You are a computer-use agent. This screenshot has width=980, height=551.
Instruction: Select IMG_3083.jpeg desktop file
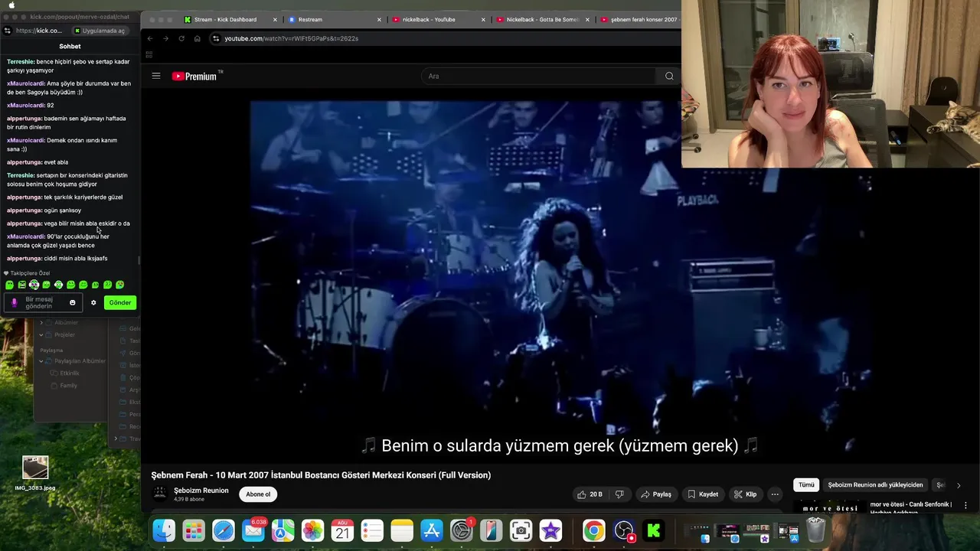(35, 472)
